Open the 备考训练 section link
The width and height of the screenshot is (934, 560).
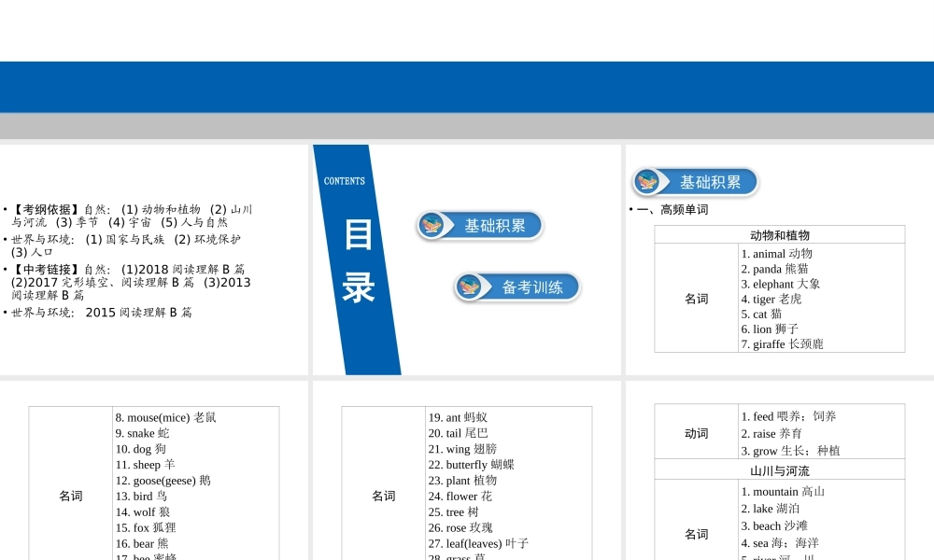[531, 287]
